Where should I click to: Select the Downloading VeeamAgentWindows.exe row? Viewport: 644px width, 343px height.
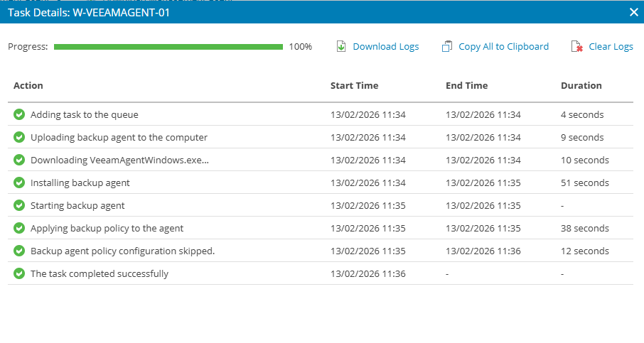point(119,160)
